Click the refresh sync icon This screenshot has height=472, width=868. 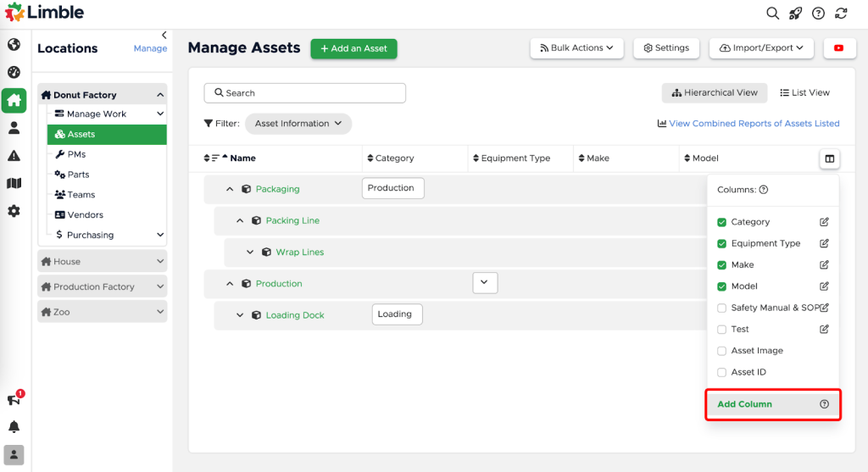click(842, 14)
